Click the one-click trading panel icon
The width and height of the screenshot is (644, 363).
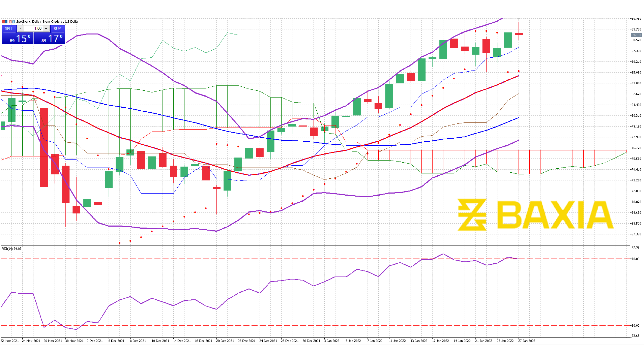(12, 21)
